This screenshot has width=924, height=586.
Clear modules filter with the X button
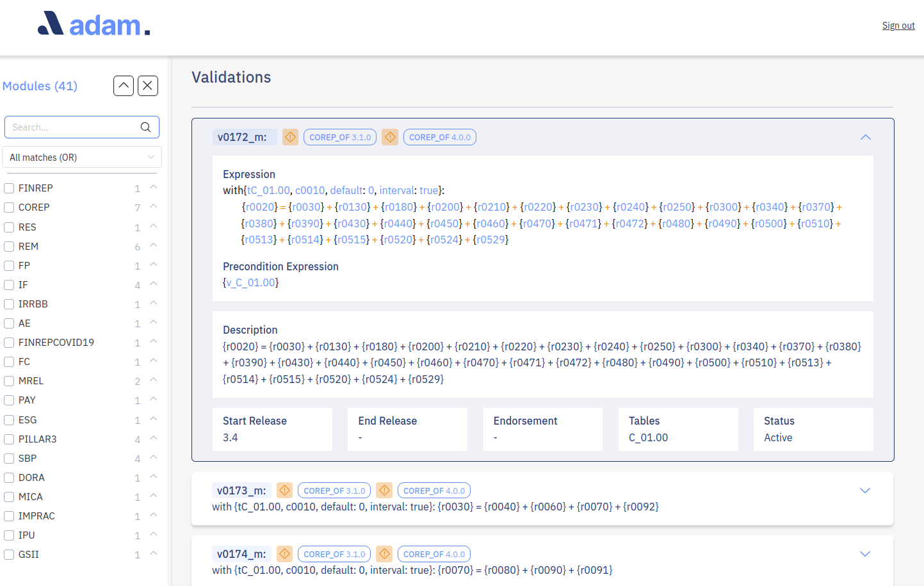(x=148, y=86)
